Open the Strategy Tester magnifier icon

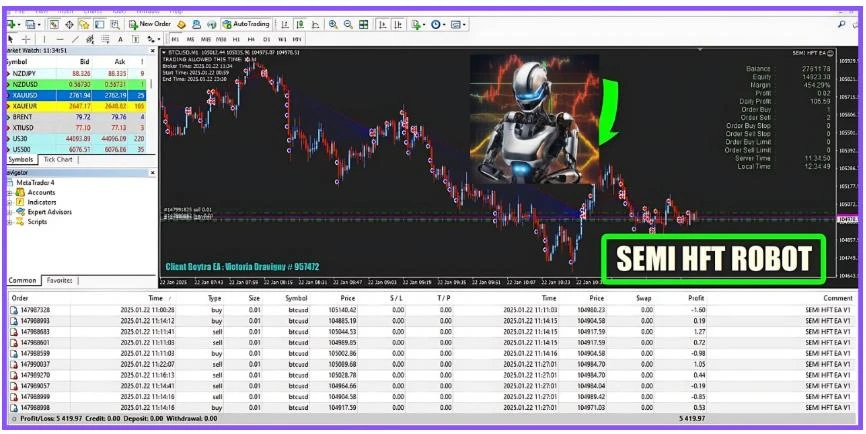(x=114, y=24)
